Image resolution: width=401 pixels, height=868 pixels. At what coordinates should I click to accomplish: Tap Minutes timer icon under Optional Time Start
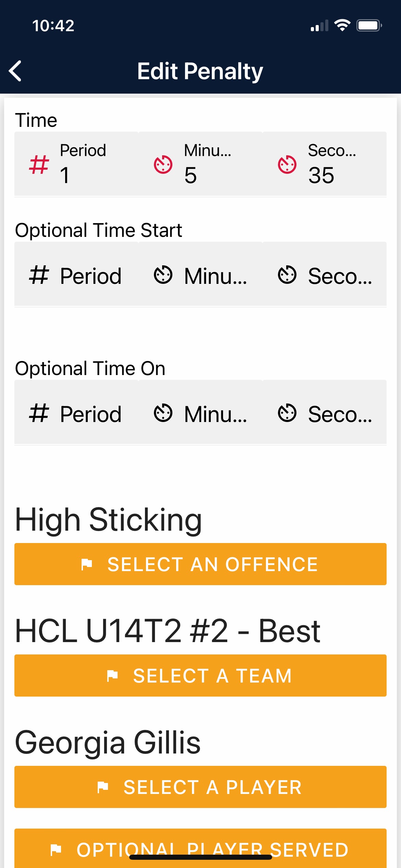(163, 275)
